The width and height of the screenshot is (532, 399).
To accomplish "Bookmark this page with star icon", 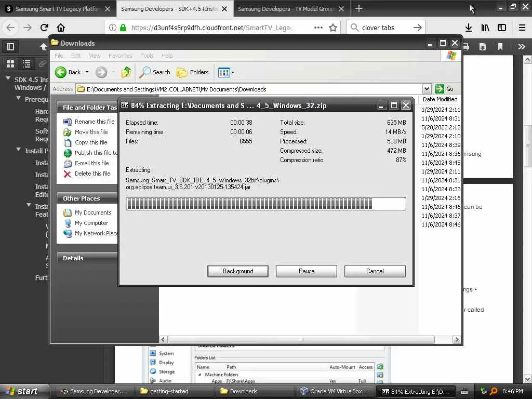I will pos(333,28).
